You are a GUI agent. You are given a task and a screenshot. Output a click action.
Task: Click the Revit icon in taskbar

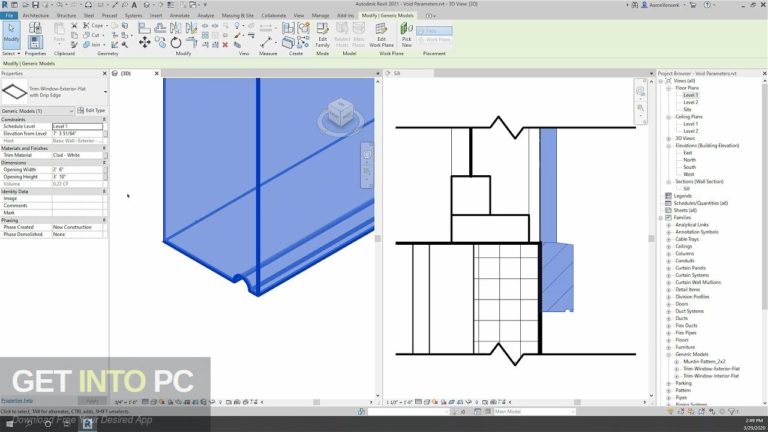tap(88, 424)
